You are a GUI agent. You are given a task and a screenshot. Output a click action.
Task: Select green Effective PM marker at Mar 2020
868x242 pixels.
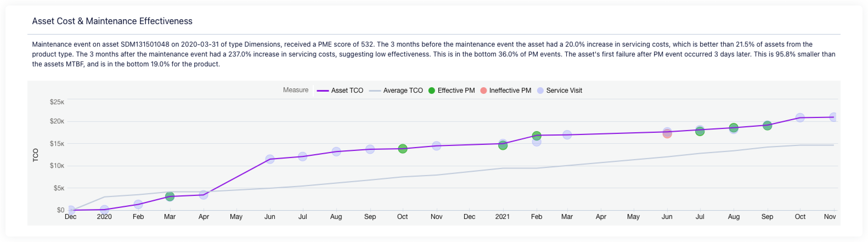click(170, 196)
